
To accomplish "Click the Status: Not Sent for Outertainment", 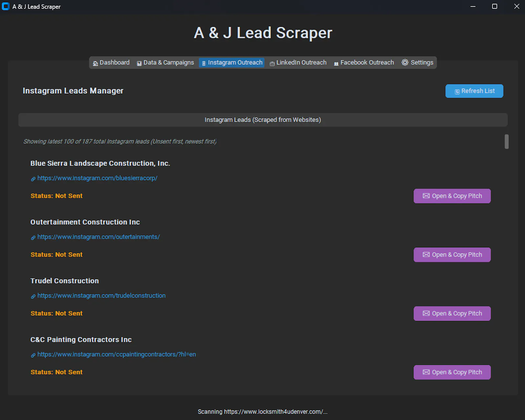I will [56, 255].
